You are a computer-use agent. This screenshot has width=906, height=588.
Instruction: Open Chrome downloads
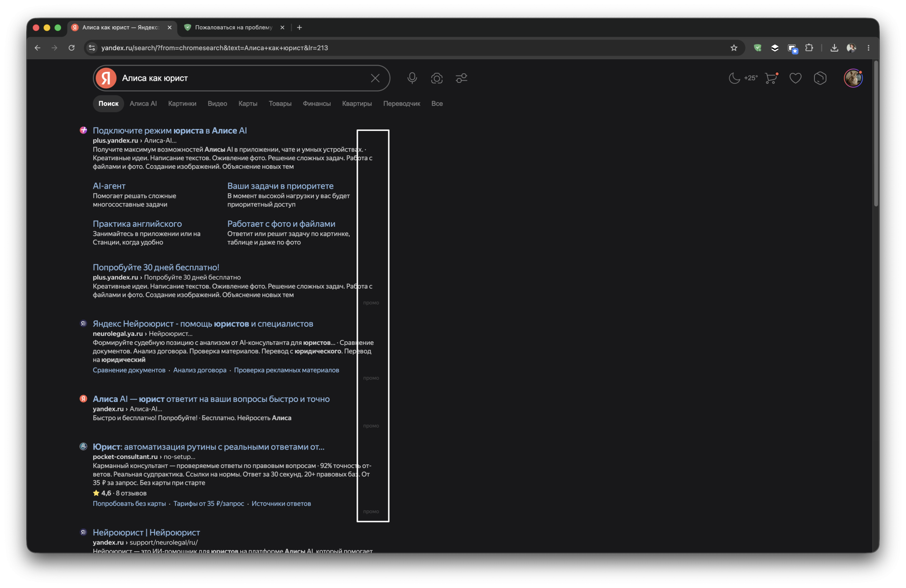click(834, 48)
